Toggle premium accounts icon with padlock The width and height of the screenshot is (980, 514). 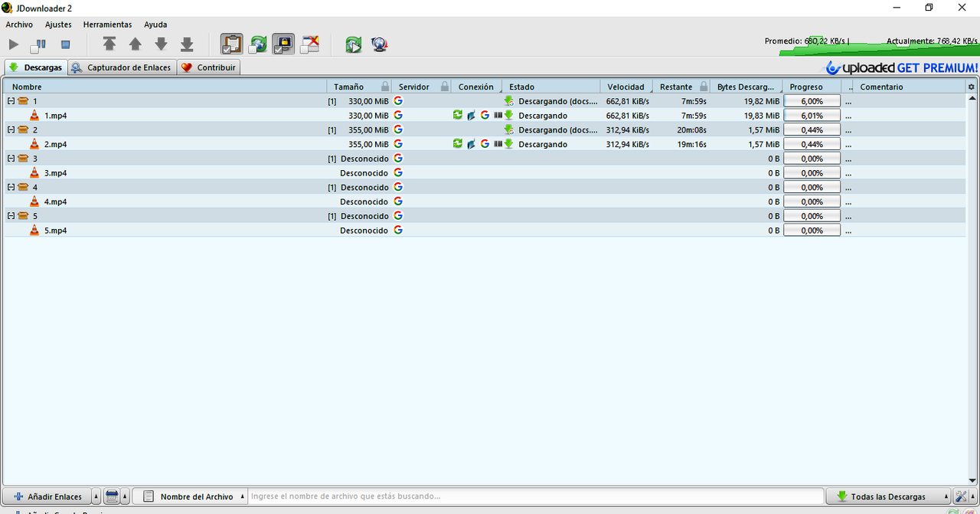[x=284, y=44]
